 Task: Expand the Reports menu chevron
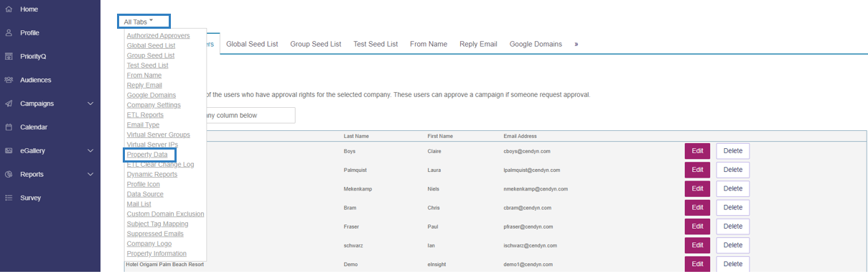90,174
